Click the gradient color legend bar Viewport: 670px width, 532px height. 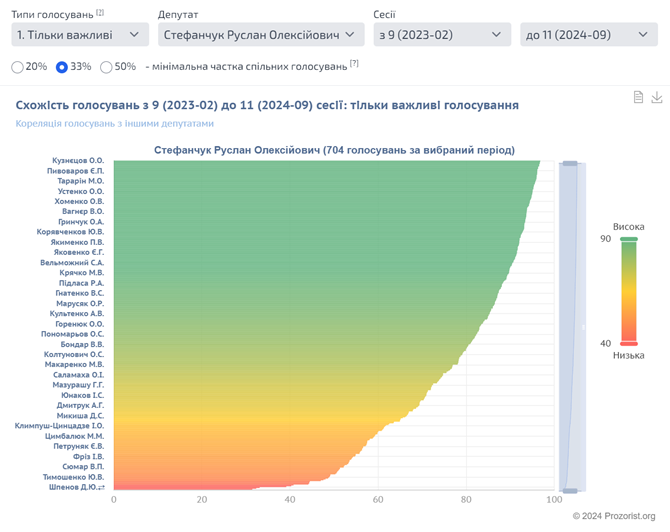[x=629, y=291]
